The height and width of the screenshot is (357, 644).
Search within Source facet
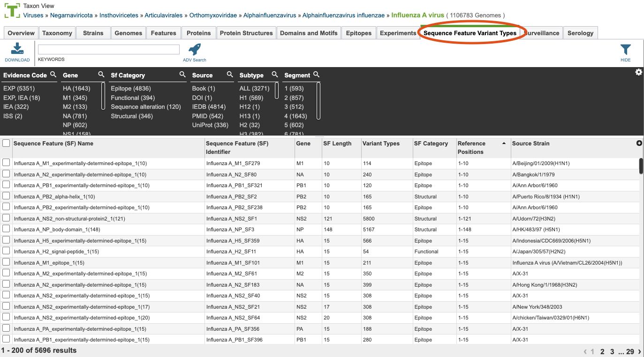[x=230, y=75]
